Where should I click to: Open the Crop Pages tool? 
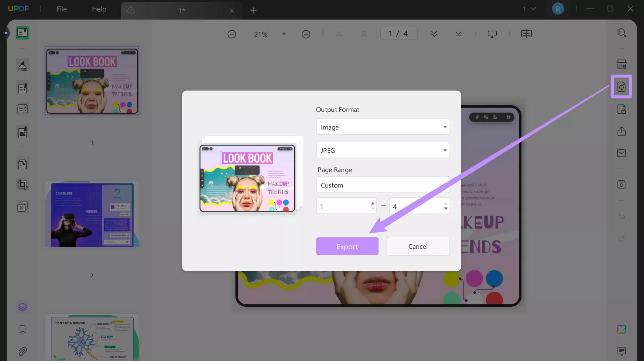tap(23, 185)
